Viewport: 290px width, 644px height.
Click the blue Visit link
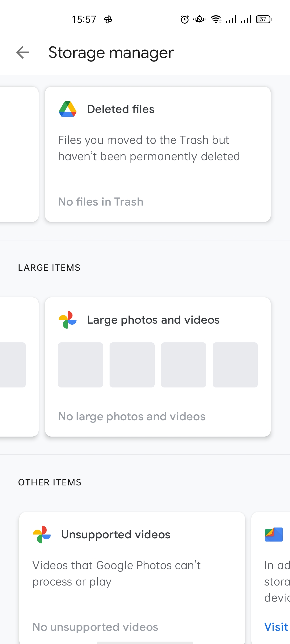tap(277, 627)
